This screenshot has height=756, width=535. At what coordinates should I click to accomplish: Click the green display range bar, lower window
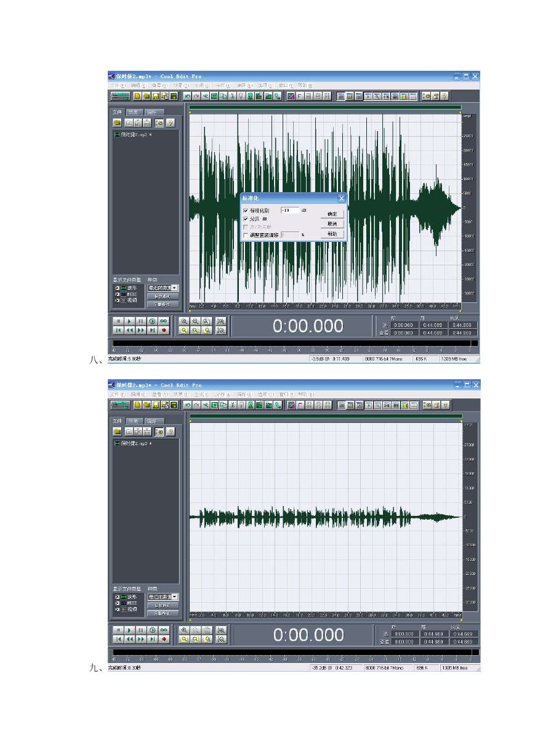tap(326, 417)
